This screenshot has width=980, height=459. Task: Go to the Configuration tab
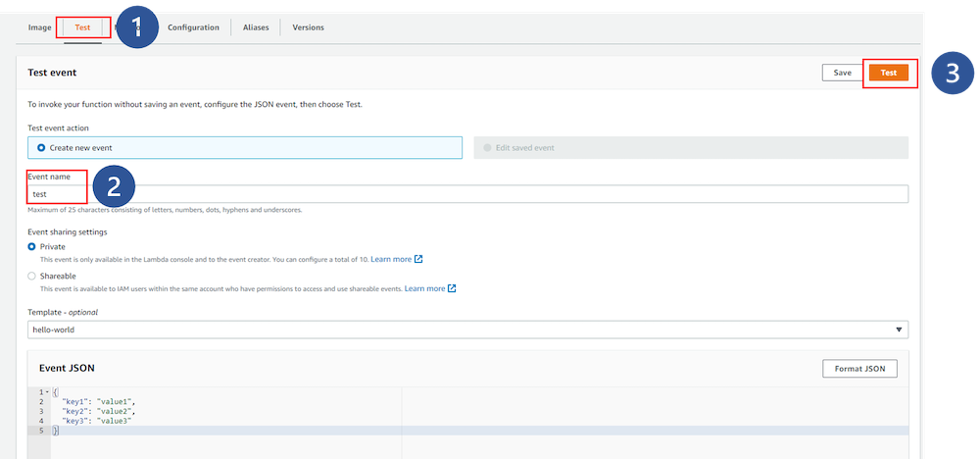(x=193, y=27)
